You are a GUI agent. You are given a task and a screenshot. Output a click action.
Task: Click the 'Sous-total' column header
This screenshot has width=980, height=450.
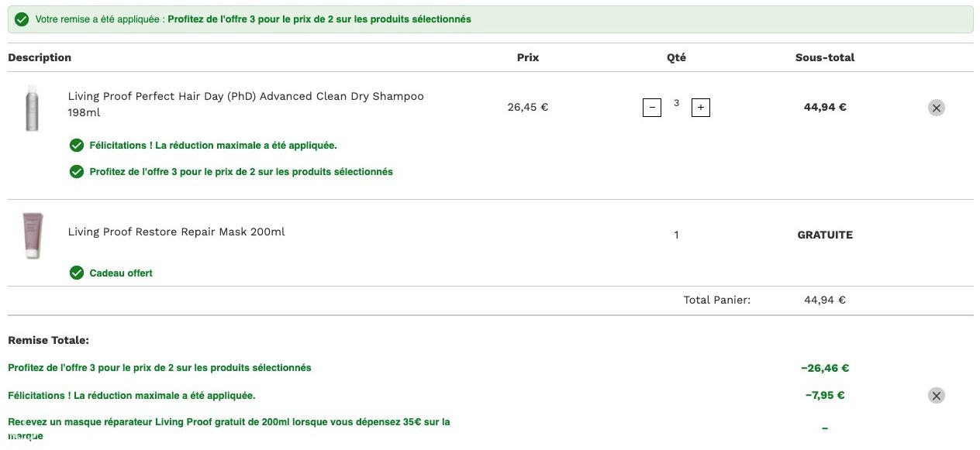825,57
